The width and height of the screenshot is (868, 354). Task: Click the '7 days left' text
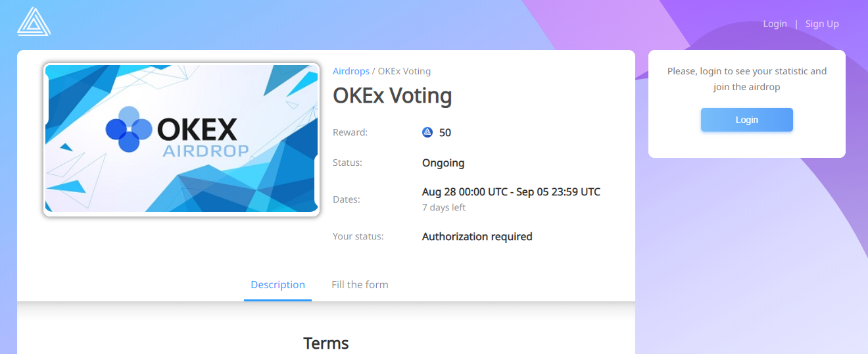coord(443,207)
